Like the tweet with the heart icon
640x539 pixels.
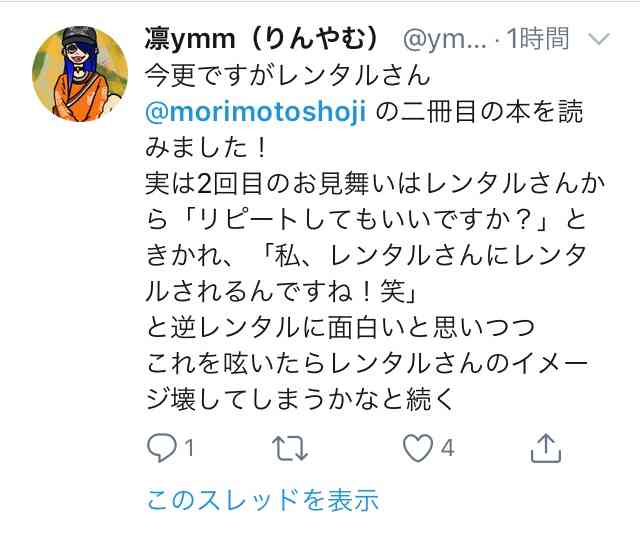coord(418,448)
